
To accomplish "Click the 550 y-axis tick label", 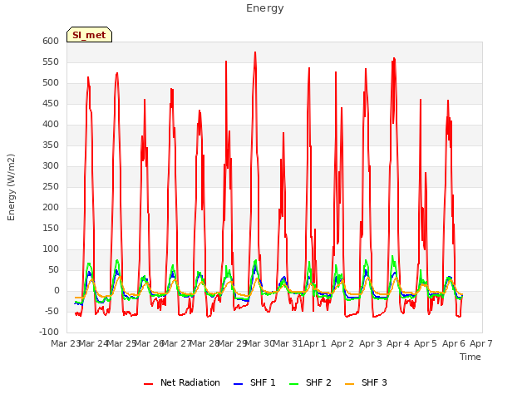I will [x=51, y=62].
